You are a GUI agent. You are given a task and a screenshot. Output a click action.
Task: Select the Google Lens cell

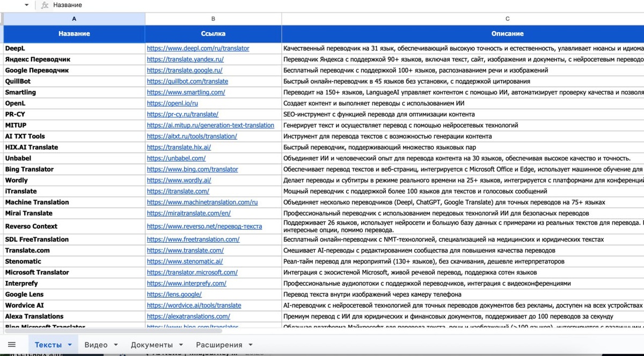pyautogui.click(x=74, y=294)
